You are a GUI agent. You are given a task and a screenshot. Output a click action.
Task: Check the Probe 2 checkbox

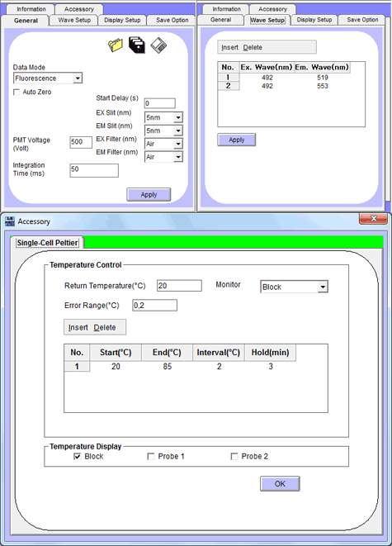pos(234,456)
